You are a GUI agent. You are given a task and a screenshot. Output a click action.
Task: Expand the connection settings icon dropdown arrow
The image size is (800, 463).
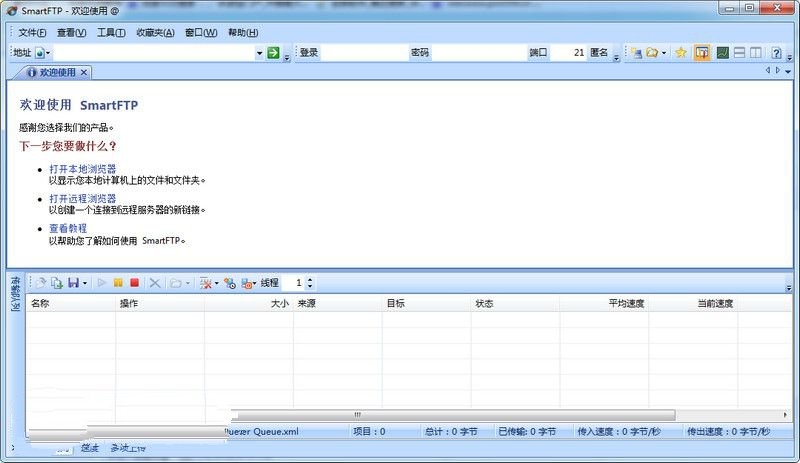[255, 283]
